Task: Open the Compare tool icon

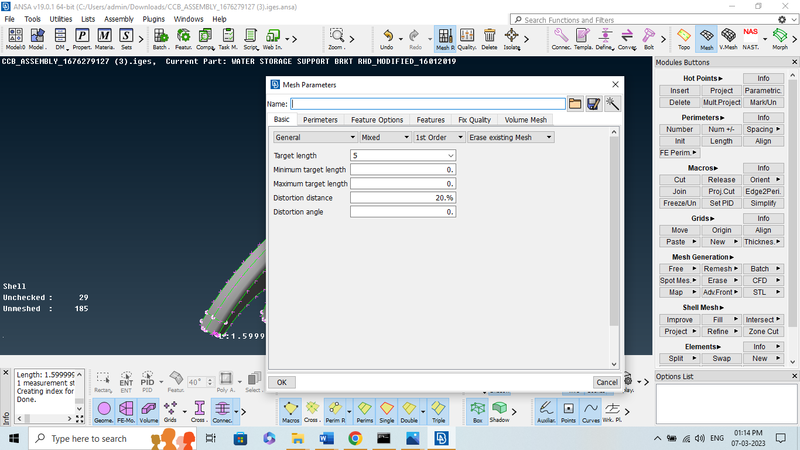Action: (205, 39)
